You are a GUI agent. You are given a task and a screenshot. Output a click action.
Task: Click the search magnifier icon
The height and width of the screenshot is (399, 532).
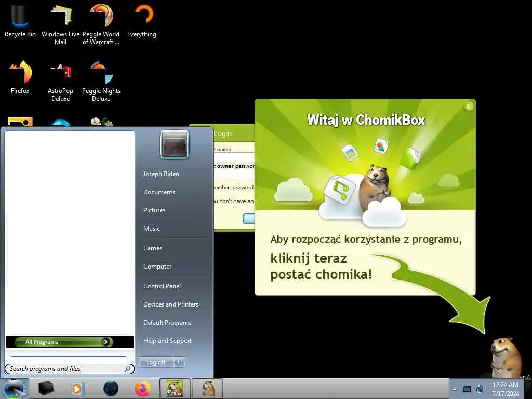tap(128, 369)
